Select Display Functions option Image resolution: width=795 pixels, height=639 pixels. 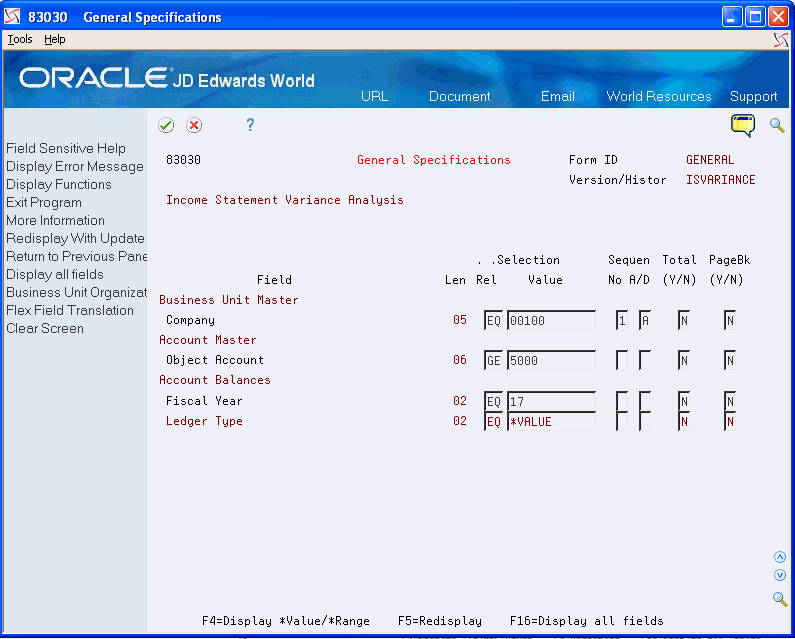tap(59, 185)
